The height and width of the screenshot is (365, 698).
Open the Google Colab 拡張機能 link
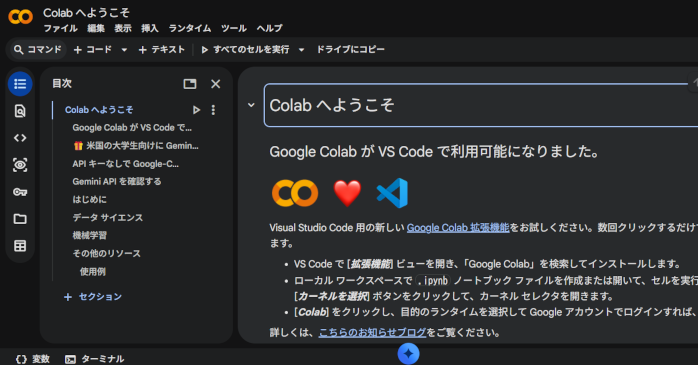(458, 227)
